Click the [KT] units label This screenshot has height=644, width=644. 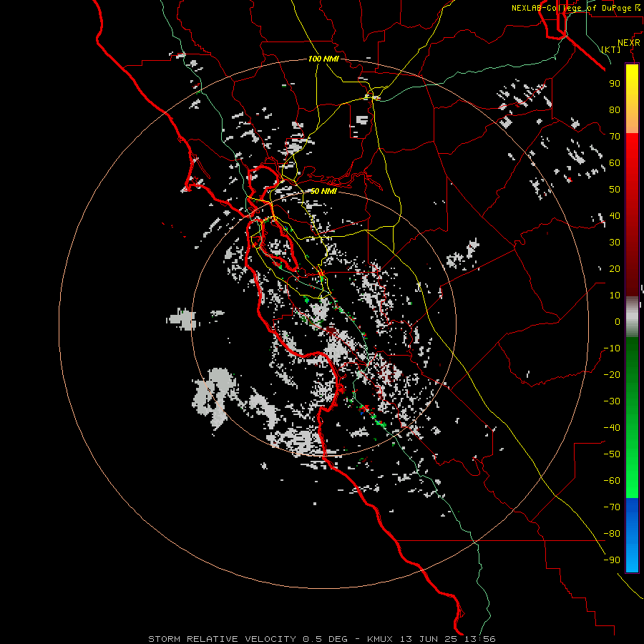click(611, 49)
